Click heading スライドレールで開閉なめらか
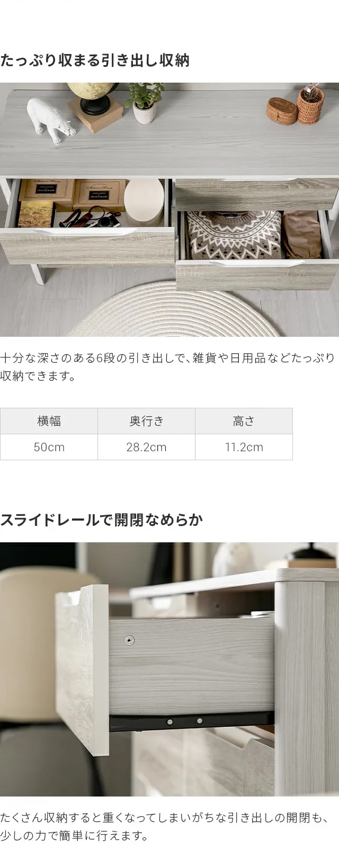 pyautogui.click(x=102, y=520)
